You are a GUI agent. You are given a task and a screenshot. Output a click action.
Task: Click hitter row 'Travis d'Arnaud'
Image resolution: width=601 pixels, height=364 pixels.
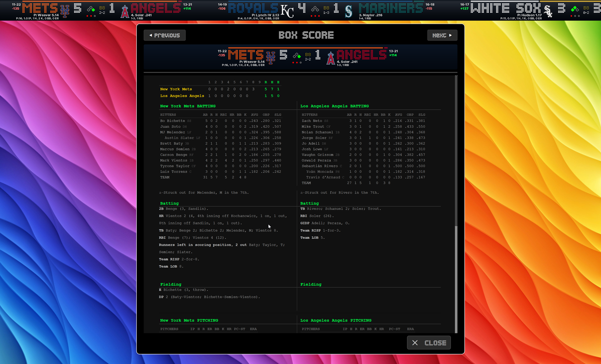point(363,177)
